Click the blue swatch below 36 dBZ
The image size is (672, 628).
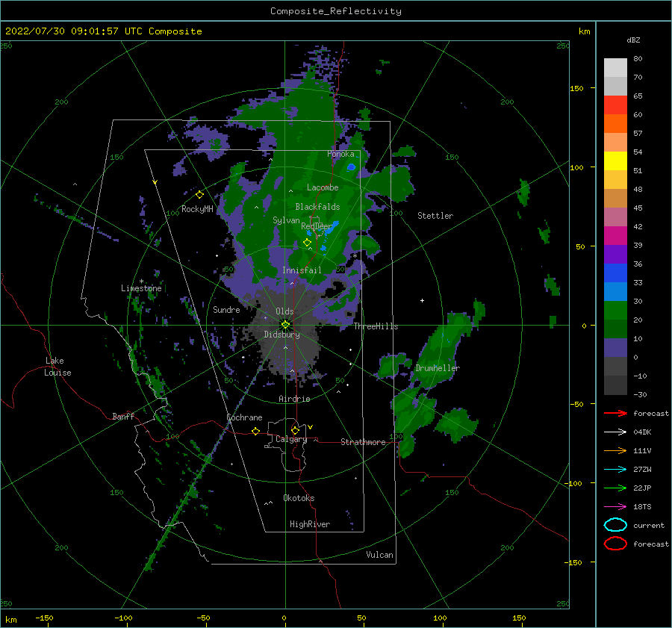[615, 273]
